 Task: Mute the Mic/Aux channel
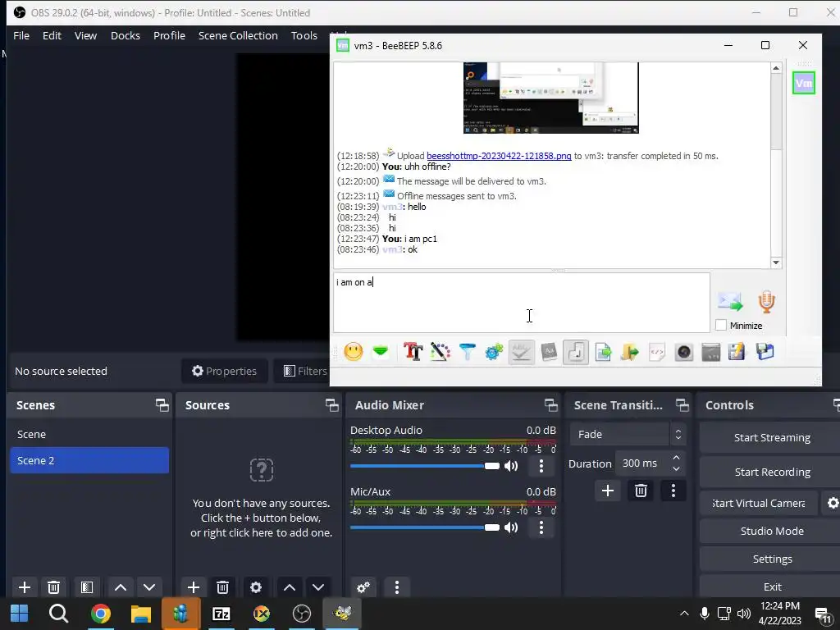(x=512, y=527)
